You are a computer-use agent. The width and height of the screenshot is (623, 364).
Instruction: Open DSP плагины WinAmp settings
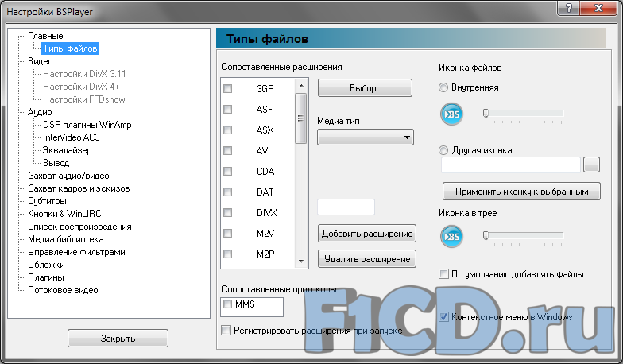(x=87, y=125)
